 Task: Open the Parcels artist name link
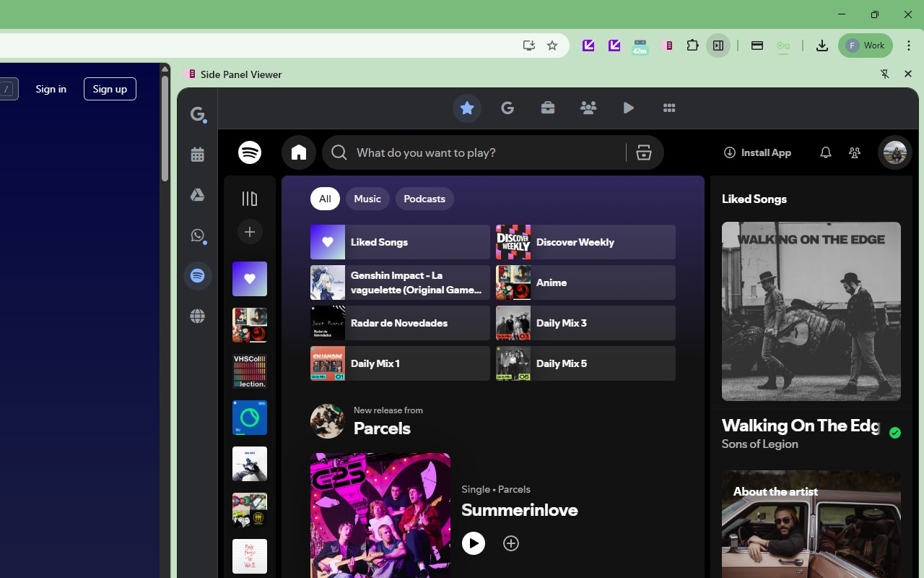382,428
